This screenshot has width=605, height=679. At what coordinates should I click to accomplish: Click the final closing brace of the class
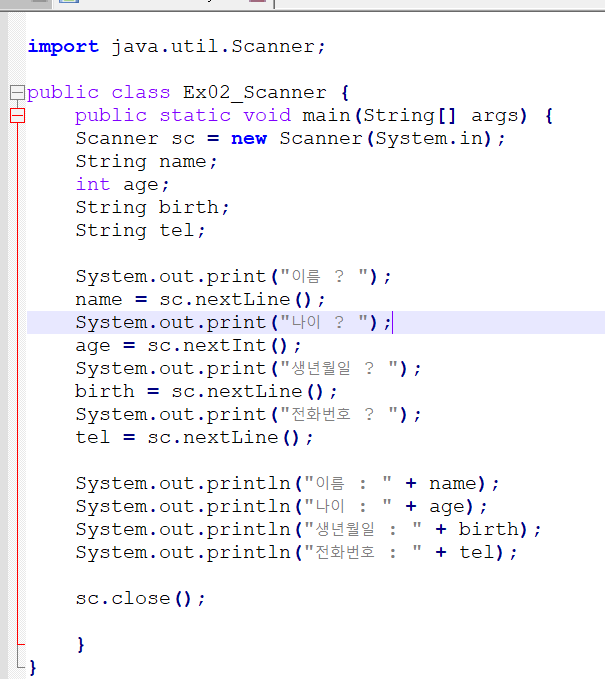click(33, 667)
